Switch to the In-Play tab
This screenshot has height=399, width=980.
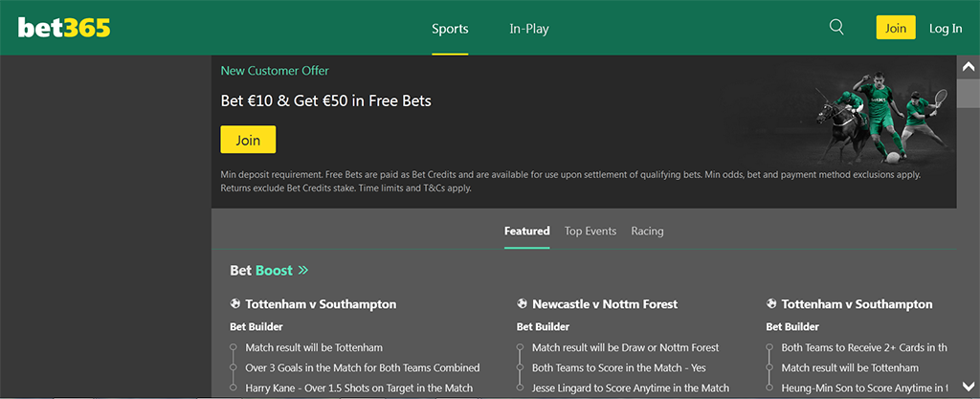point(529,29)
